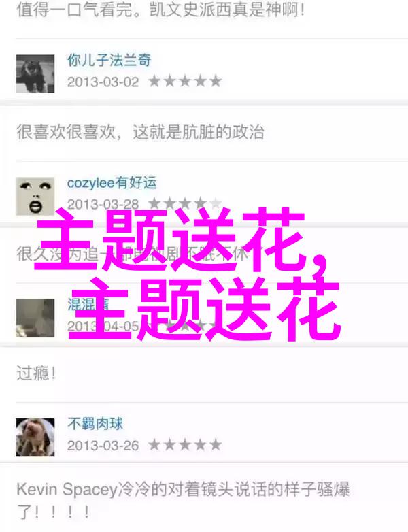Click the five-star rating dated 2013-03-26
The height and width of the screenshot is (532, 408).
pyautogui.click(x=185, y=445)
